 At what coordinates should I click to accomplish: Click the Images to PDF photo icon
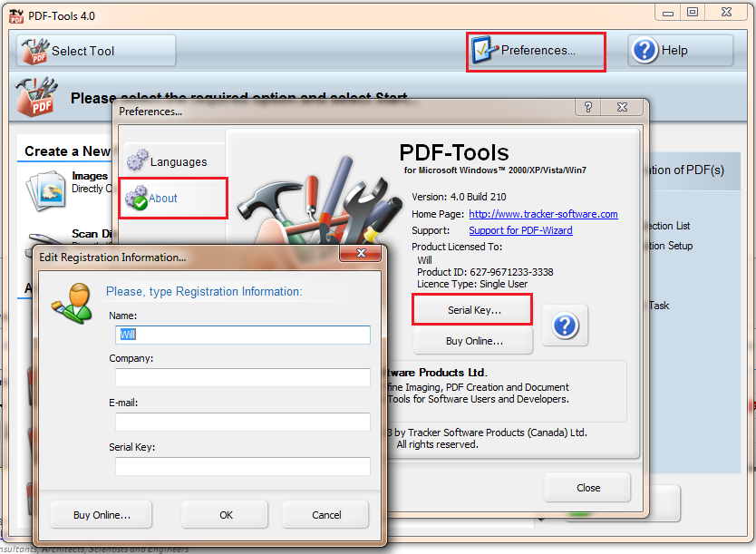(x=46, y=191)
